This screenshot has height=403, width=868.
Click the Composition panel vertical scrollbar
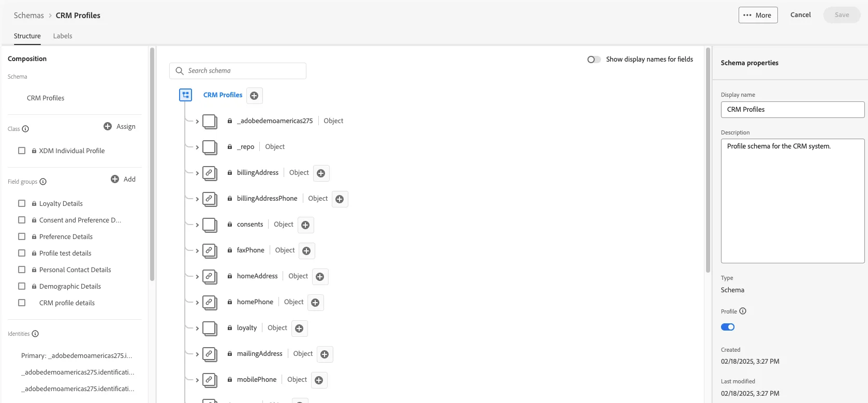point(152,165)
